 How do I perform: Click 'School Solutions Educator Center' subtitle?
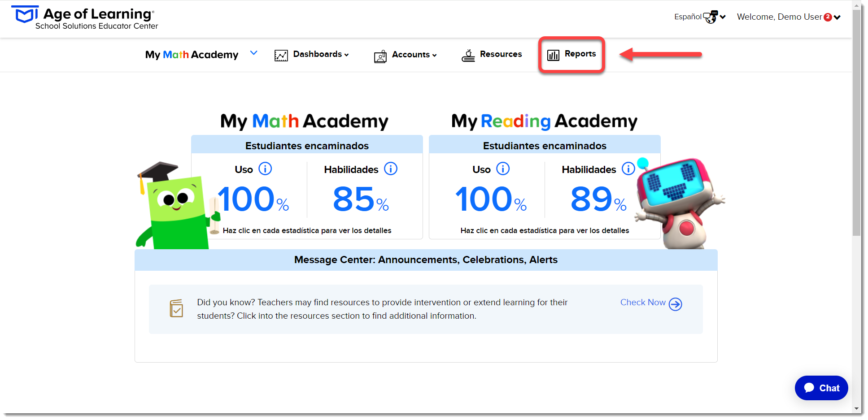[96, 26]
